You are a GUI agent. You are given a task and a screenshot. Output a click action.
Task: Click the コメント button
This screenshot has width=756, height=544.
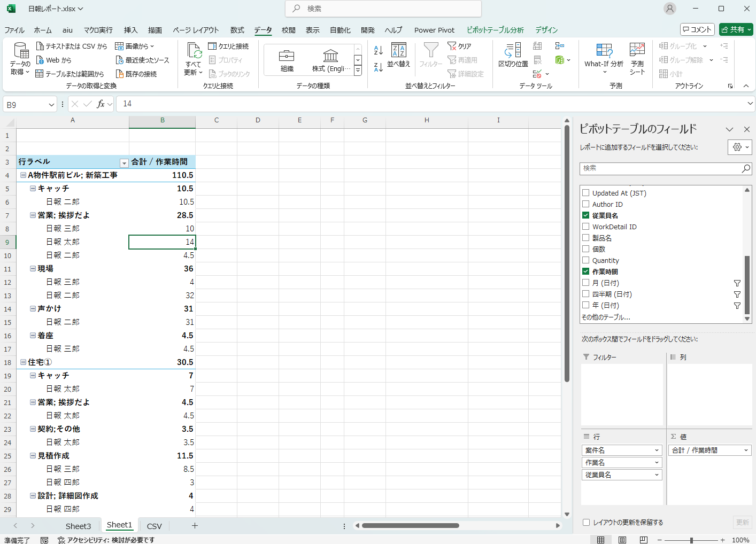[697, 29]
